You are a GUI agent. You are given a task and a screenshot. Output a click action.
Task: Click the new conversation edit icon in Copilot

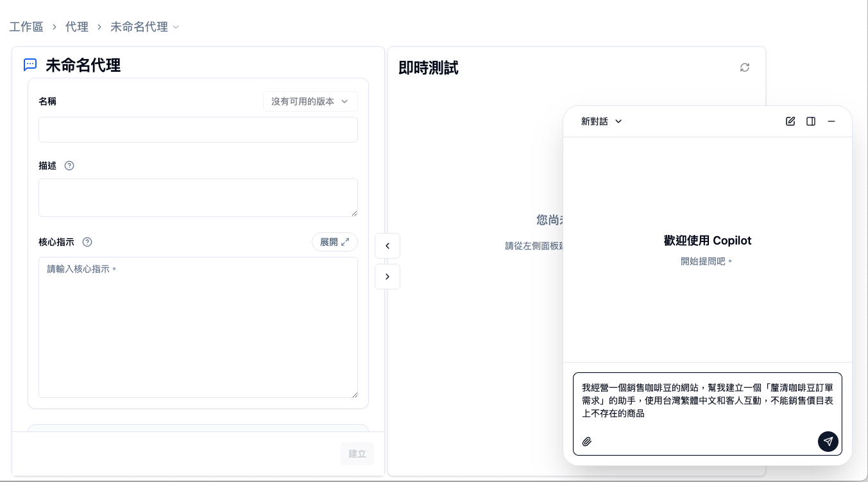790,121
